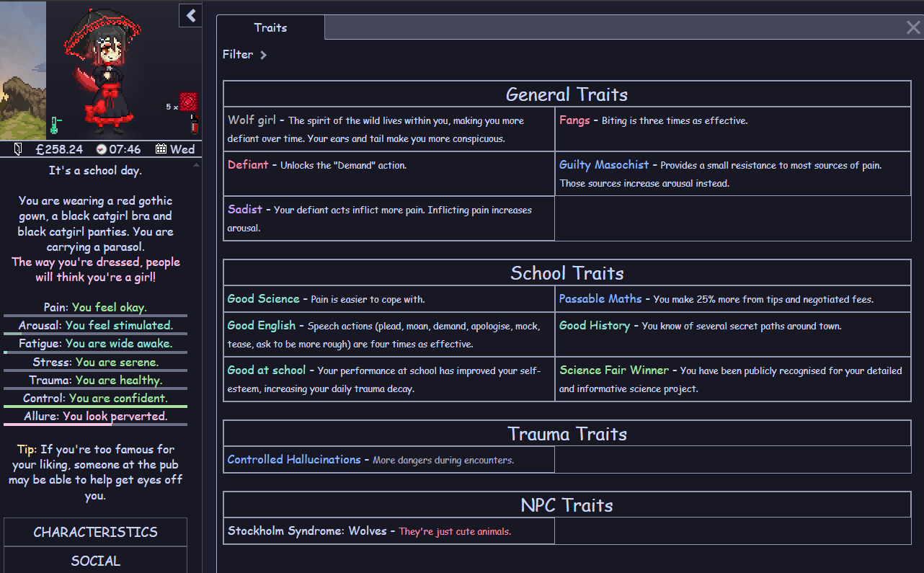Click the "Passable Maths" trait name
Viewport: 924px width, 573px height.
pyautogui.click(x=600, y=299)
